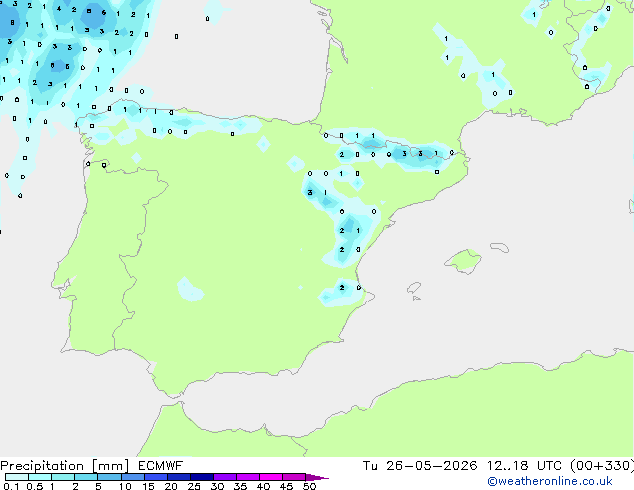This screenshot has width=634, height=490.
Task: Click the '0.1' legend scale label
Action: [x=11, y=486]
